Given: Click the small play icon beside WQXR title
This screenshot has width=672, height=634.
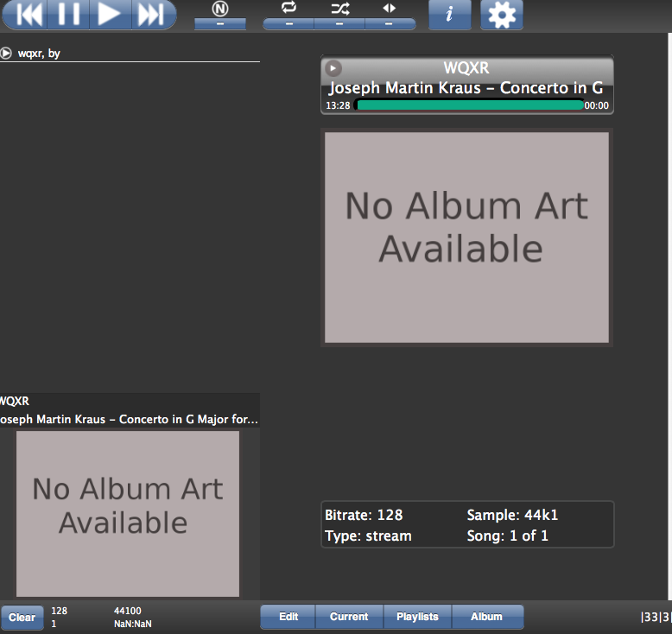Looking at the screenshot, I should coord(333,67).
